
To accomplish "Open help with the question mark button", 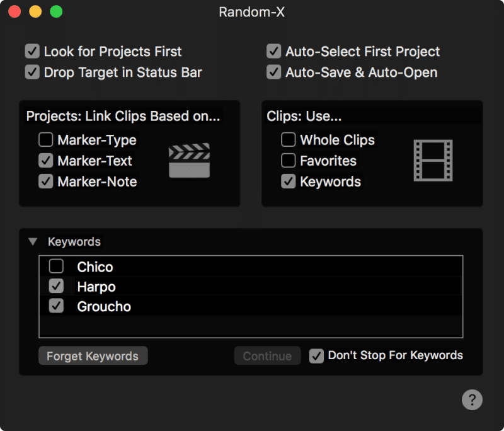I will tap(472, 399).
